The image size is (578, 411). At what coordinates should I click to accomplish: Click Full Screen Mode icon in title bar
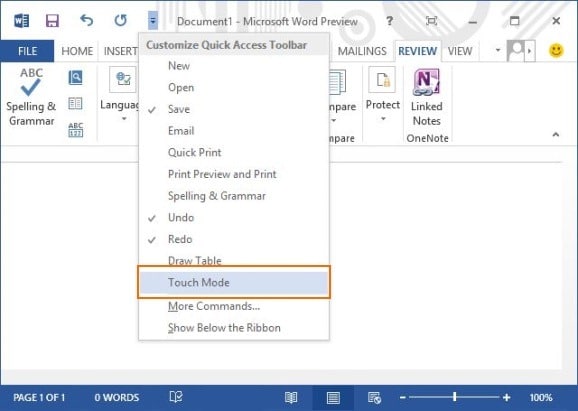[x=431, y=21]
